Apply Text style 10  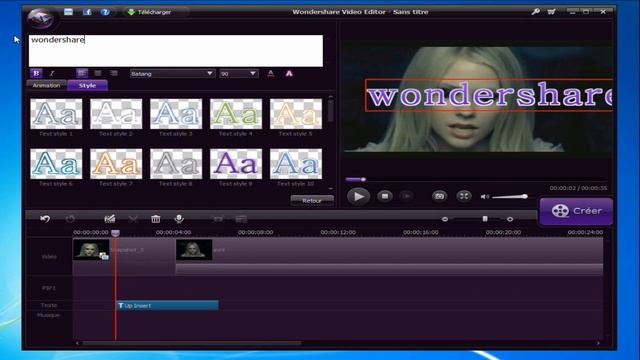[296, 164]
